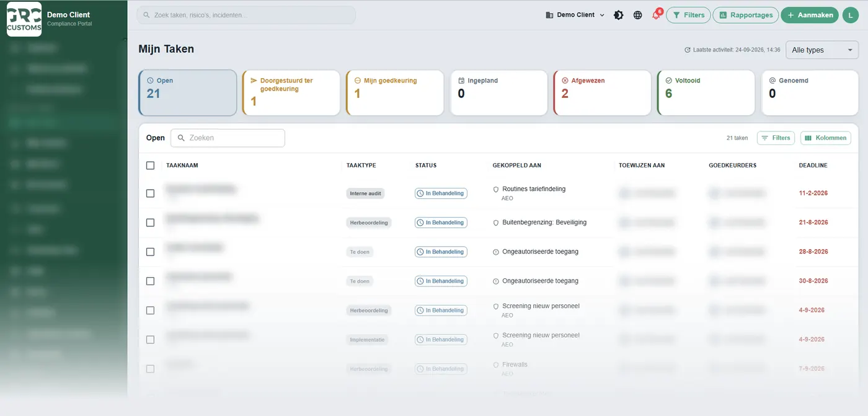Click the 'Firewalls' linked item

pos(515,365)
